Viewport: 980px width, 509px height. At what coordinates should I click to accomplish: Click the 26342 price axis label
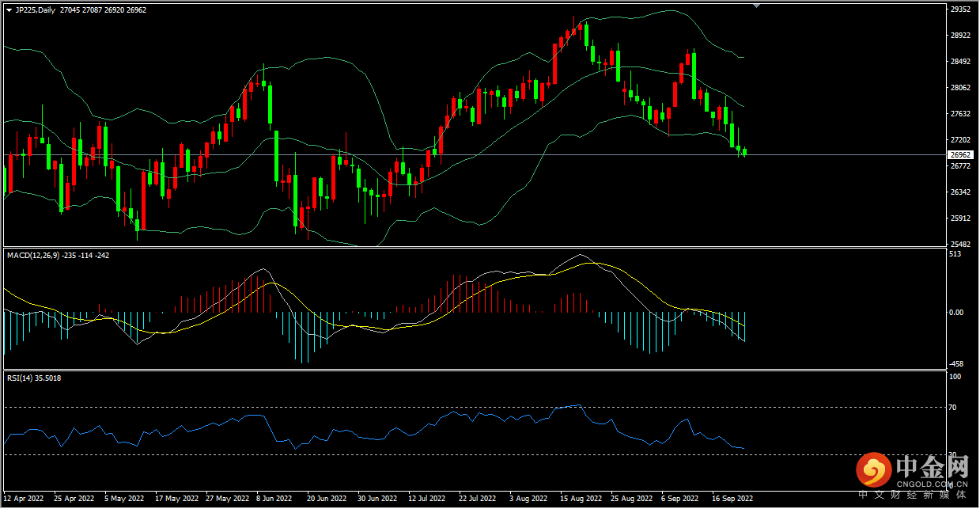coord(960,192)
